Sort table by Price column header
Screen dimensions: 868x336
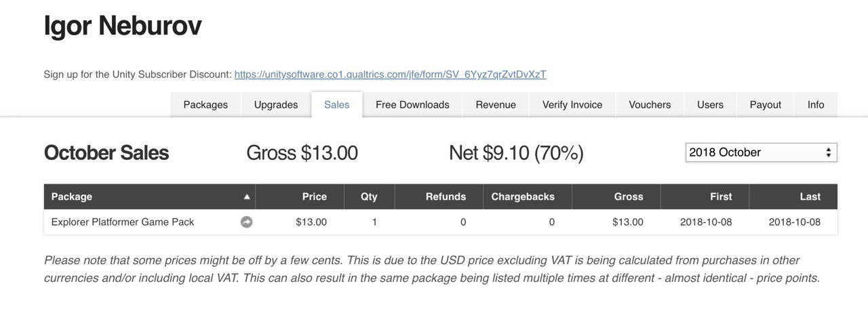click(300, 196)
